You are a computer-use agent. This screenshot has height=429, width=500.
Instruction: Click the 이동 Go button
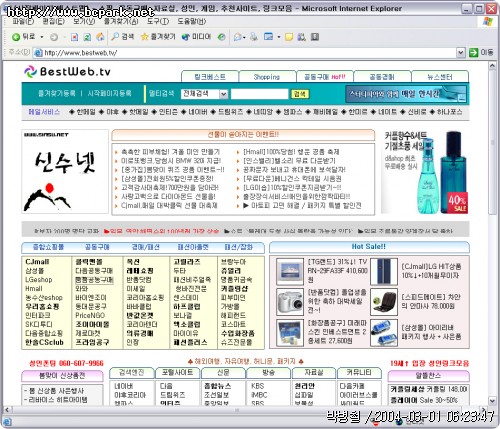point(481,52)
